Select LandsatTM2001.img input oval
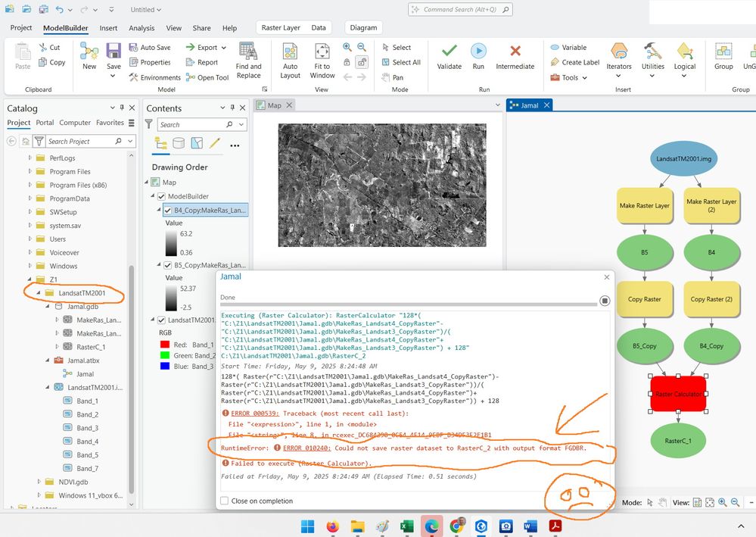This screenshot has height=537, width=756. point(683,159)
